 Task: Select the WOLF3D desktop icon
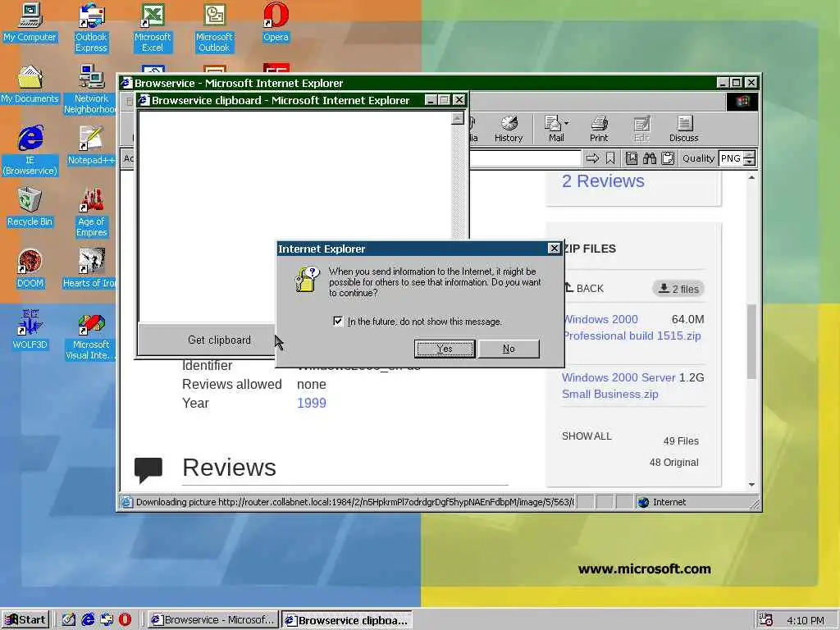[x=30, y=329]
